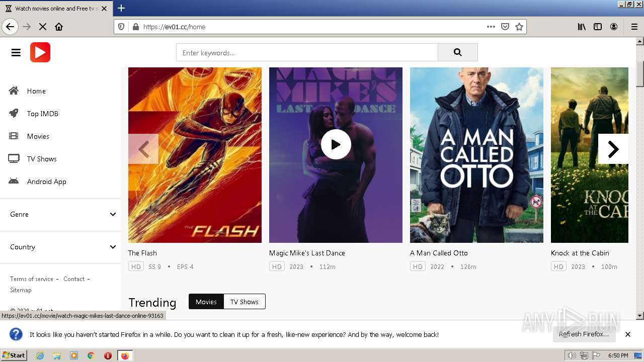Image resolution: width=644 pixels, height=362 pixels.
Task: Click A Man Called Otto poster
Action: point(476,155)
